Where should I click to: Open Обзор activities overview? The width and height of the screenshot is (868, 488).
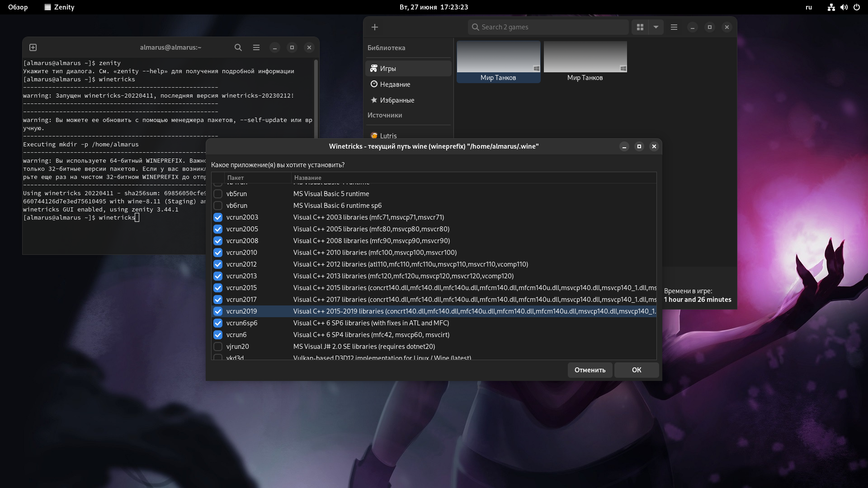(x=18, y=7)
